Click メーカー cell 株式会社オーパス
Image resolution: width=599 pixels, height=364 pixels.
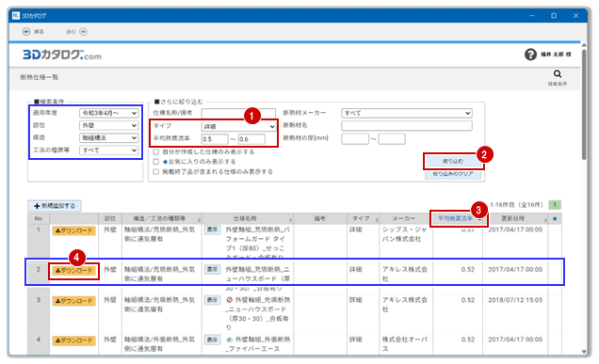[x=405, y=344]
